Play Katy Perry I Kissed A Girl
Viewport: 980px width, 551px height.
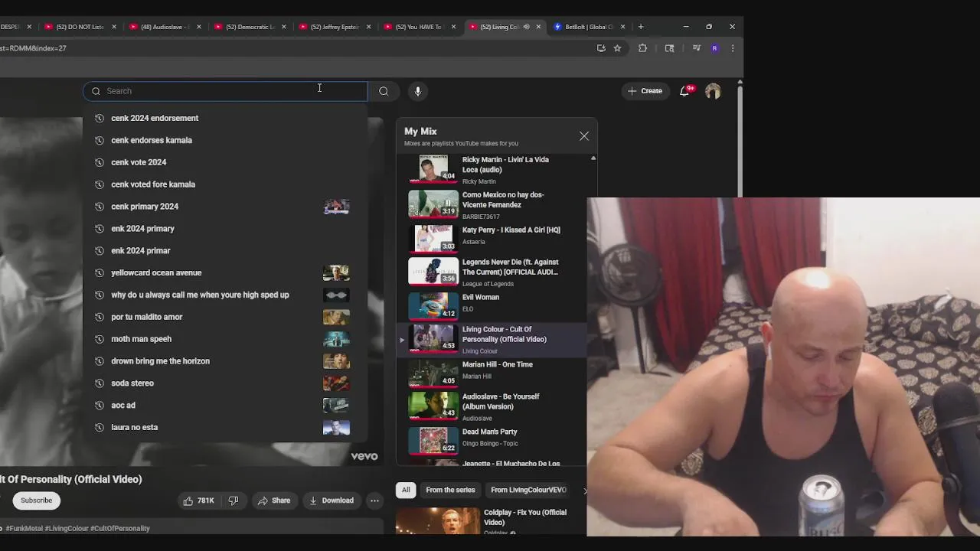pyautogui.click(x=492, y=237)
